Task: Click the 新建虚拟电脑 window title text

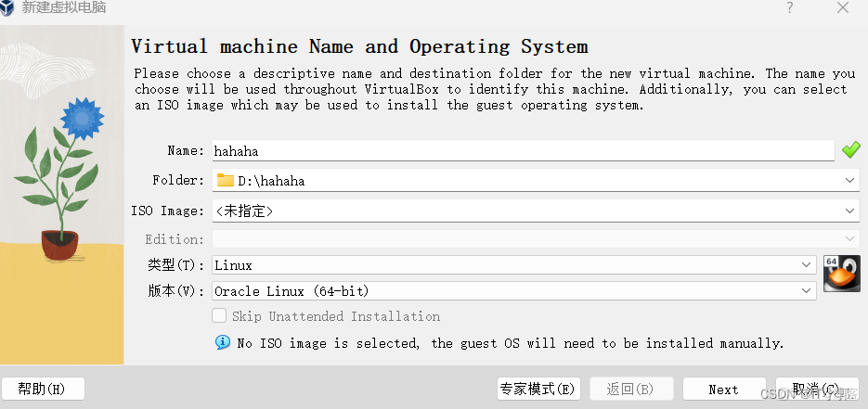Action: (64, 7)
